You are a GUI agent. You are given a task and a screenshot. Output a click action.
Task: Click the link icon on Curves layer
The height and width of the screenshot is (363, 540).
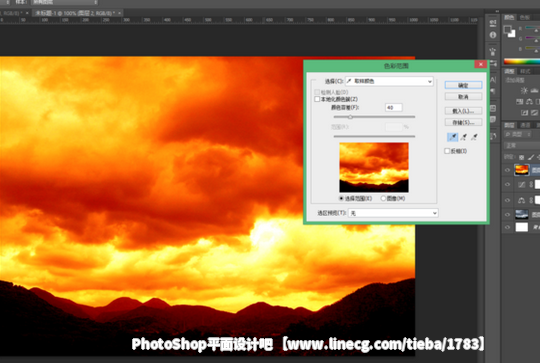[531, 185]
